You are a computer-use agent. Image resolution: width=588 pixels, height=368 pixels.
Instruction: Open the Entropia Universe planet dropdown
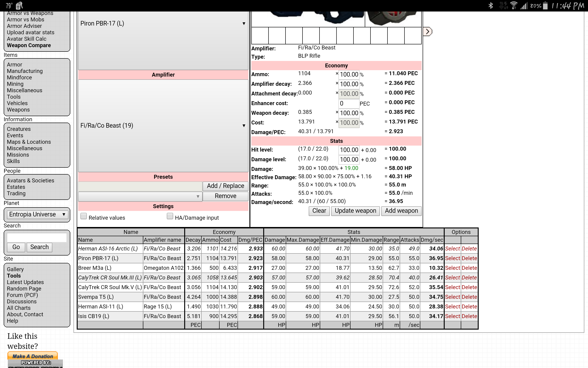(x=37, y=214)
